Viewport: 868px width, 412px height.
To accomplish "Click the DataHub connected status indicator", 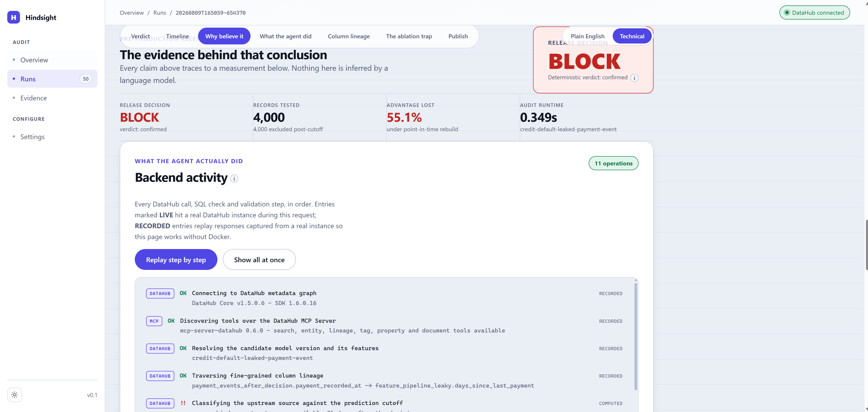I will (814, 12).
